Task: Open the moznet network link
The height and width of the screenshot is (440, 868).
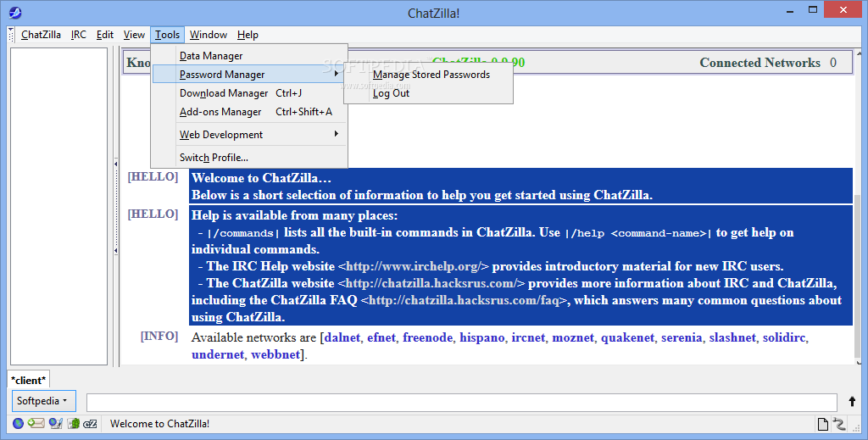Action: pos(573,337)
